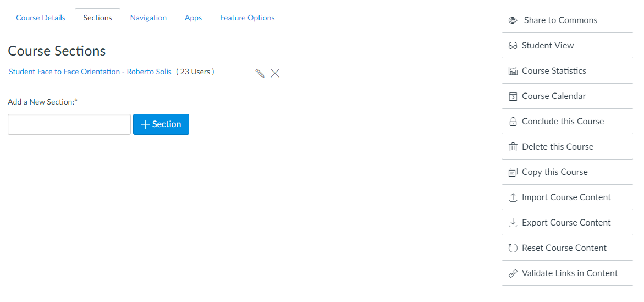Choose Delete this Course label
The height and width of the screenshot is (302, 644).
click(557, 147)
